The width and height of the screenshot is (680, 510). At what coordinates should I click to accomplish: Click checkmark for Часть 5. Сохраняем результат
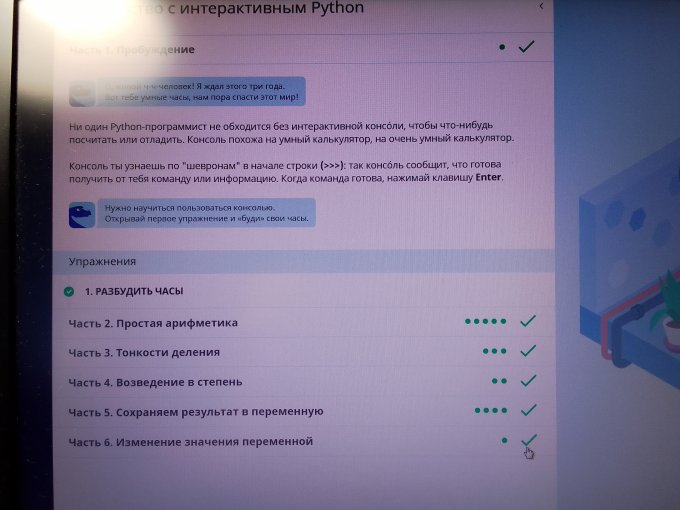click(x=528, y=410)
